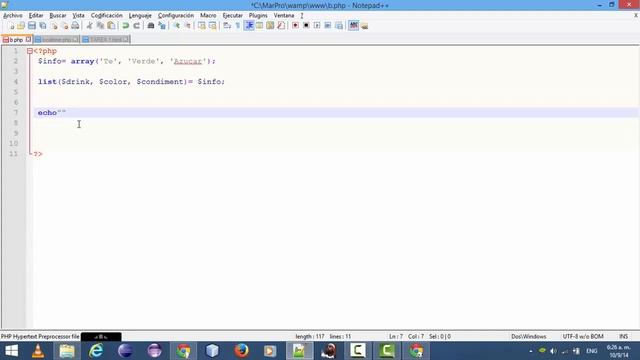Toggle ABC spell-check toolbar icon
Screen dimensions: 640x360
point(353,26)
